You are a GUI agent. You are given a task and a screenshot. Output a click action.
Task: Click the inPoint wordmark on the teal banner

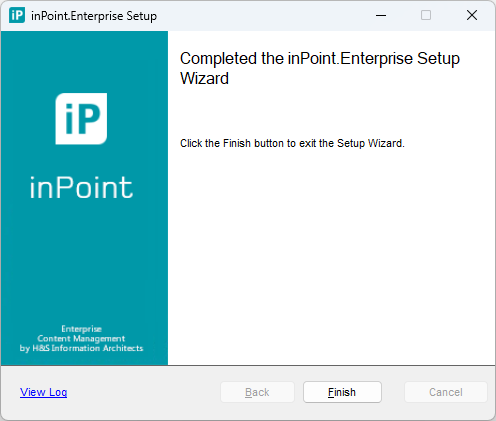coord(81,187)
